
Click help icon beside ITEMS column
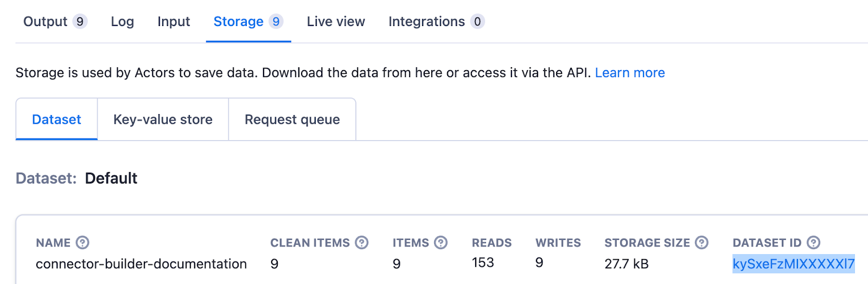click(x=441, y=243)
